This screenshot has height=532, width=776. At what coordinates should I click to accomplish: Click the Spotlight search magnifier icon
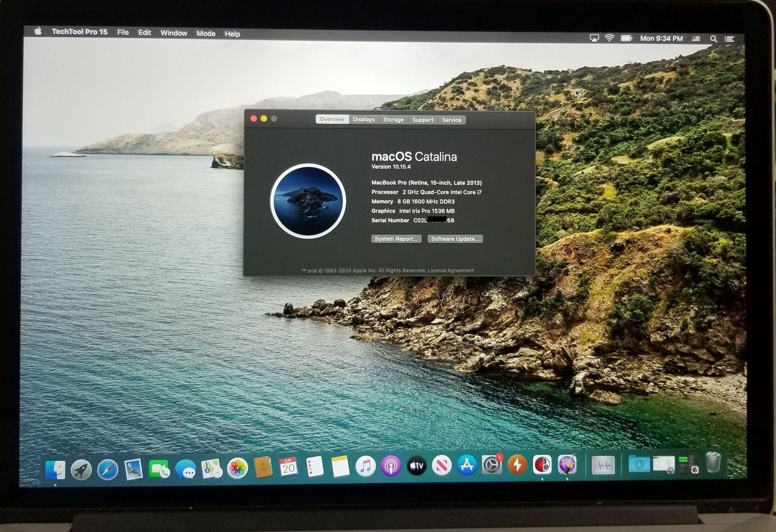[x=713, y=39]
